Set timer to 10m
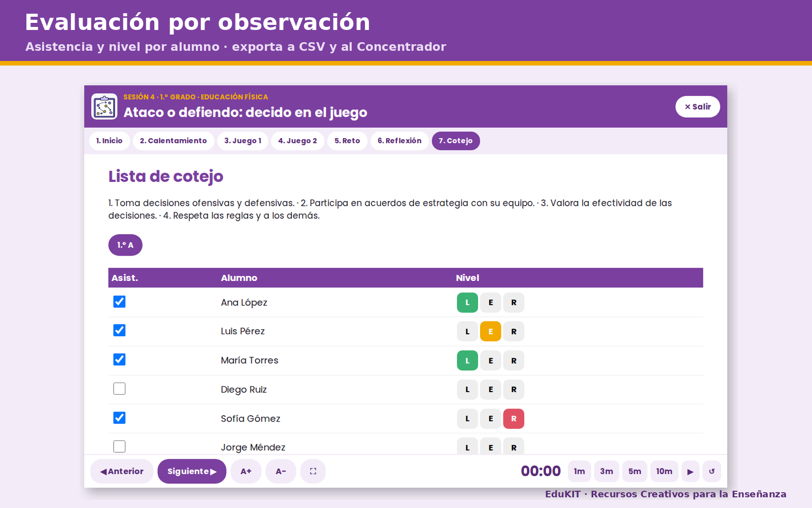812x508 pixels. [664, 471]
